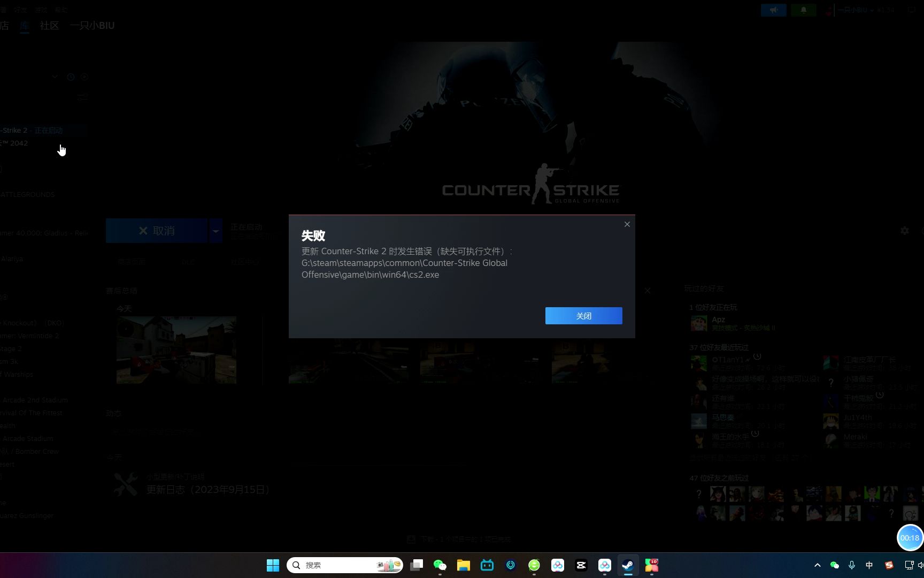Click the wrench-and-screwdriver update icon
924x578 pixels.
point(126,484)
